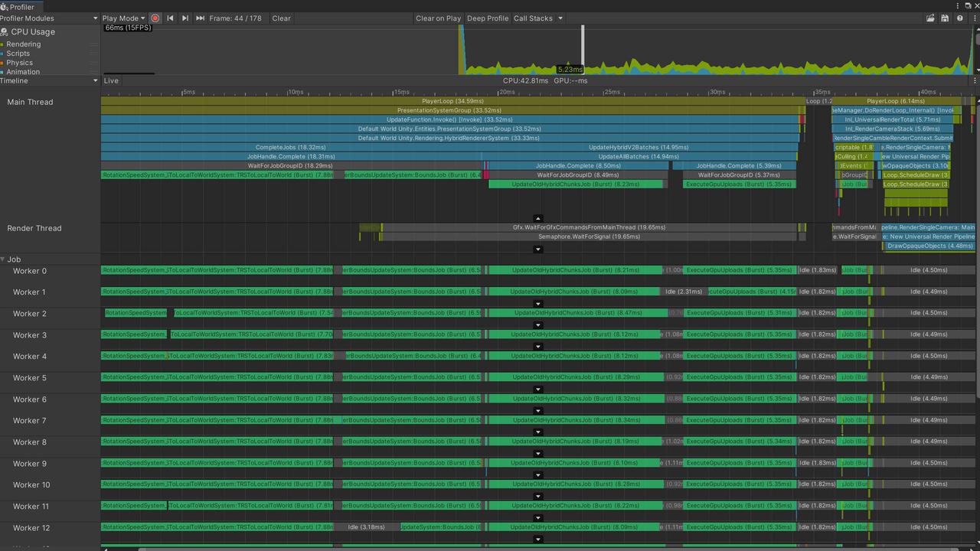Select PlayerLoop (6.14ms) sample
Viewport: 980px width, 551px height.
(896, 101)
